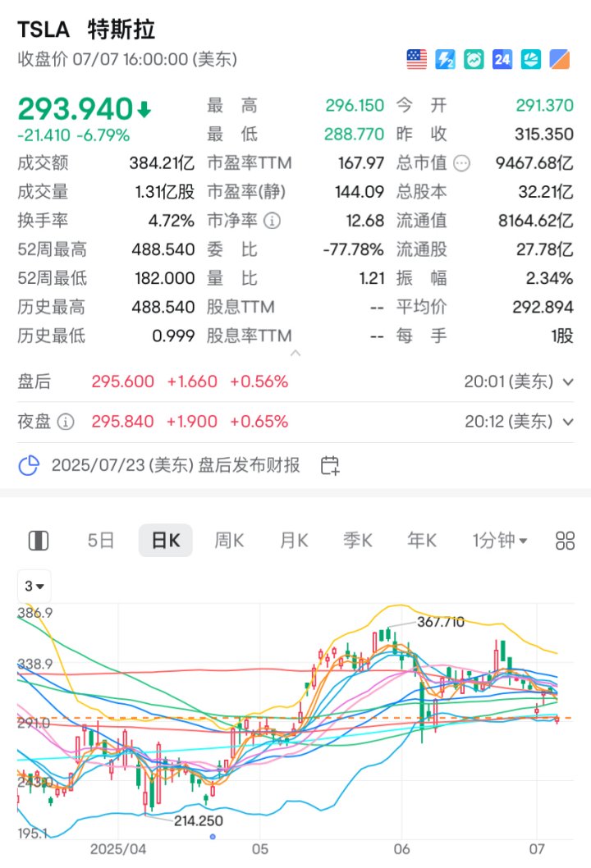Click the blue event dot on the chart axis
Image resolution: width=591 pixels, height=868 pixels.
click(213, 837)
